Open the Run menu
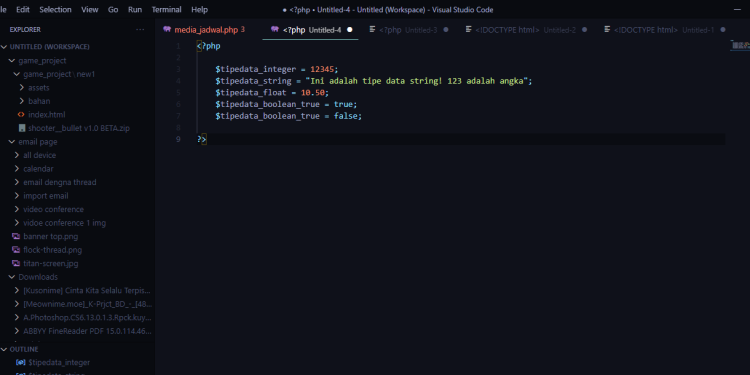This screenshot has width=750, height=375. [135, 10]
